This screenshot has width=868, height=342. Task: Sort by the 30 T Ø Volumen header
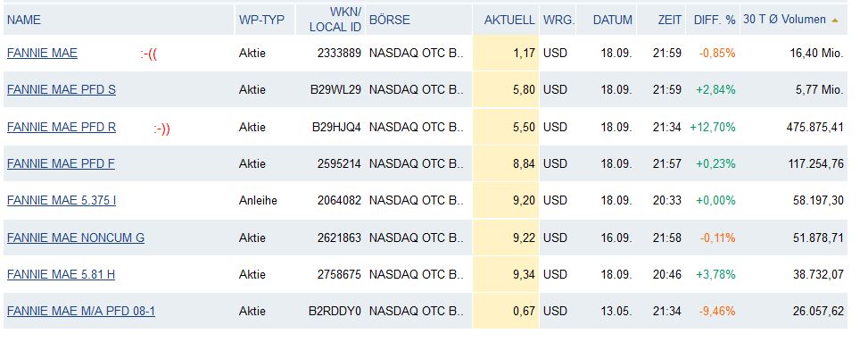(x=784, y=20)
